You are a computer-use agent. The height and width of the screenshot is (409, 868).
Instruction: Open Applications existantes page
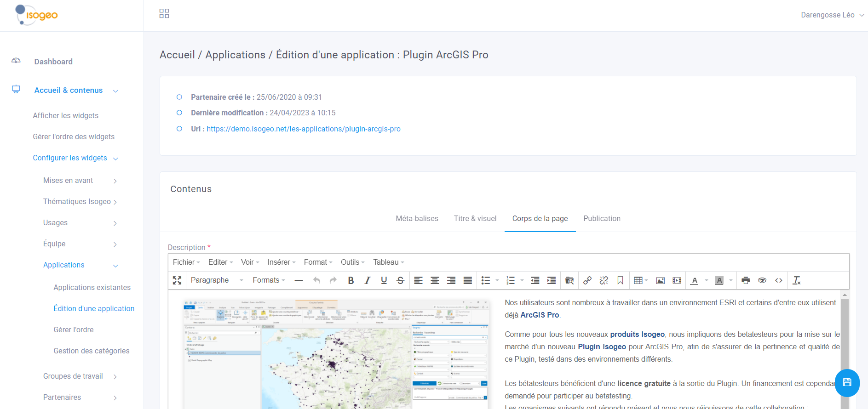[92, 288]
